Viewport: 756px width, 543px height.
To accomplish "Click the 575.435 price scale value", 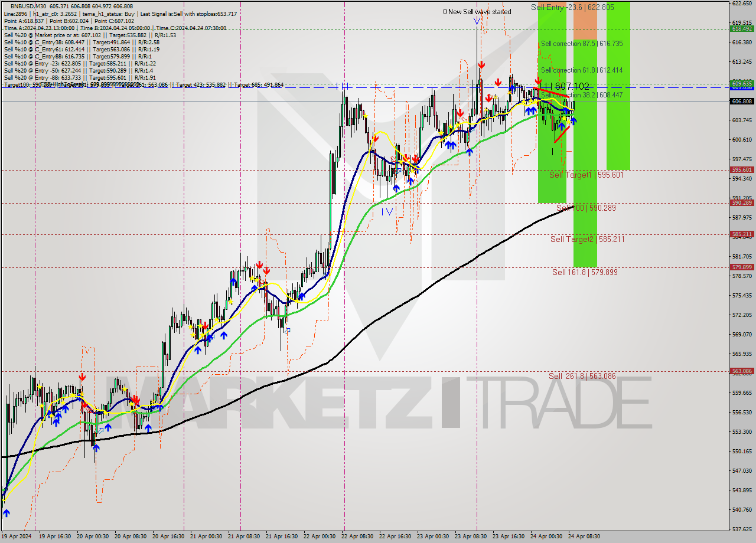I will 742,295.
